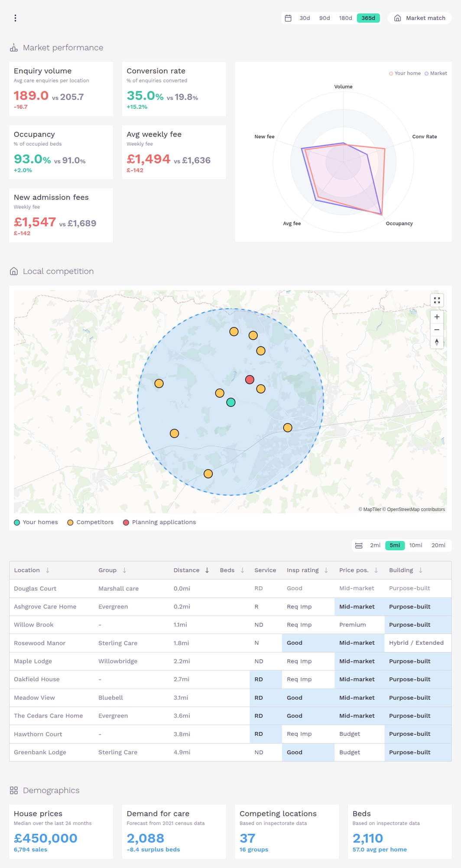Select the 30d time range

(x=305, y=18)
